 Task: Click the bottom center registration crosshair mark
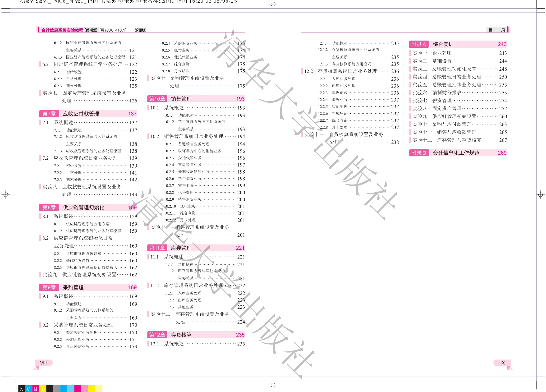point(273,385)
